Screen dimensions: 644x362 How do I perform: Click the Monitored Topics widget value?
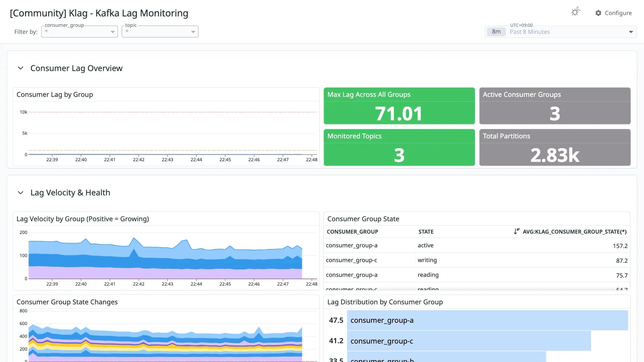[x=399, y=155]
